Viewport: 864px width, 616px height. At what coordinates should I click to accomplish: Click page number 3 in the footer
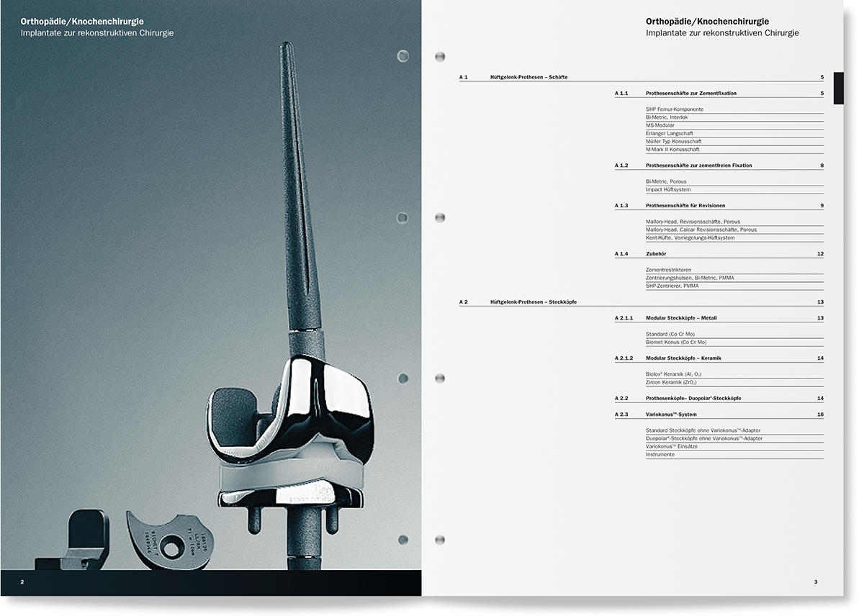pyautogui.click(x=815, y=581)
